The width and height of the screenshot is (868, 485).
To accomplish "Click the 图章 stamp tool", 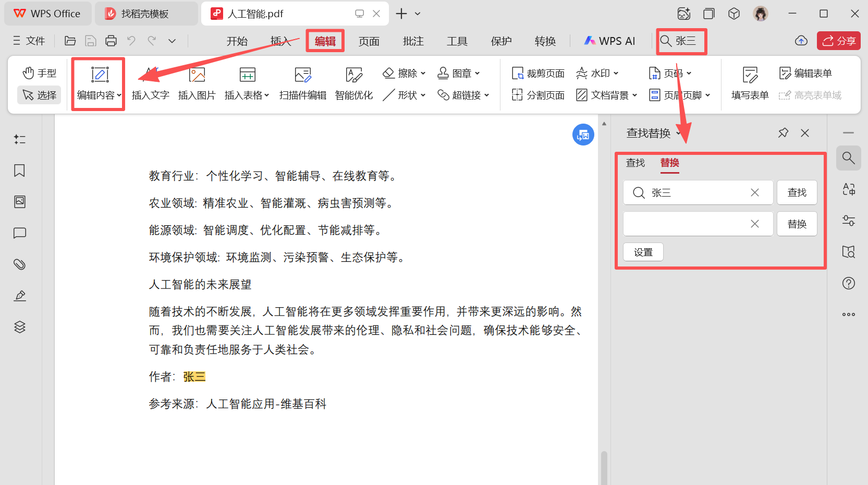I will [x=458, y=73].
